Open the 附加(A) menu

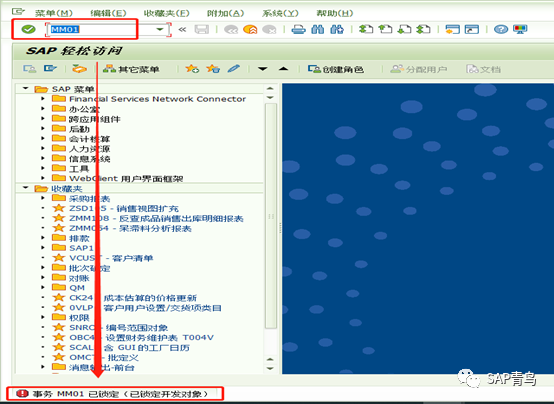[225, 13]
